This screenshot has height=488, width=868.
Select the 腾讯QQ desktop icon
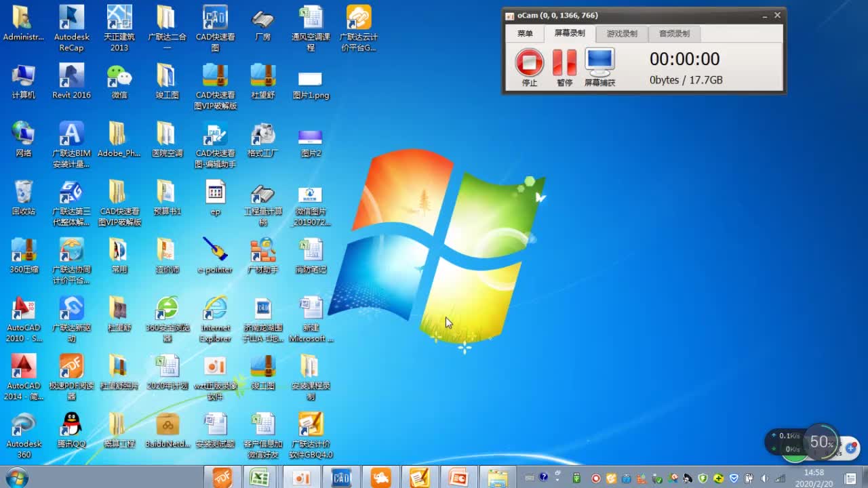(x=71, y=431)
